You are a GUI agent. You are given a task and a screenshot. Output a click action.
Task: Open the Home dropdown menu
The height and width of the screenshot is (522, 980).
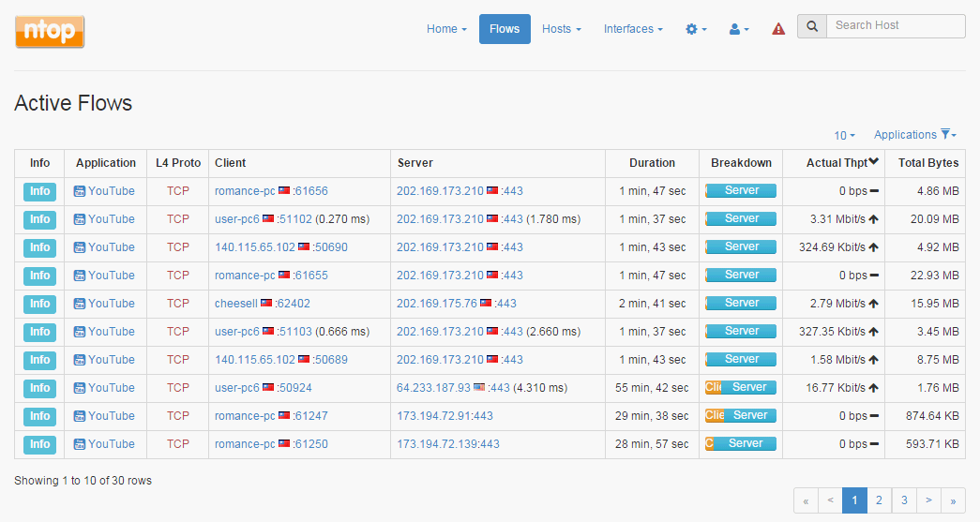(446, 29)
